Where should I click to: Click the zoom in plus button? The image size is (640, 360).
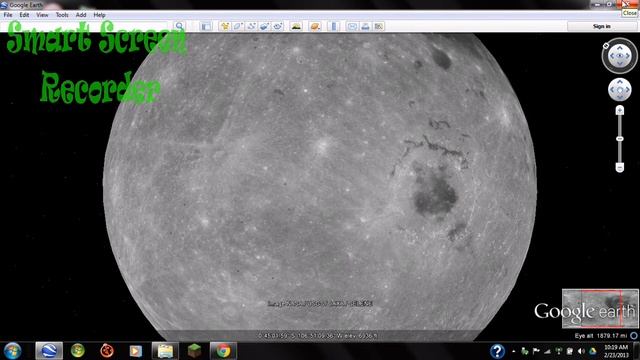click(x=620, y=110)
